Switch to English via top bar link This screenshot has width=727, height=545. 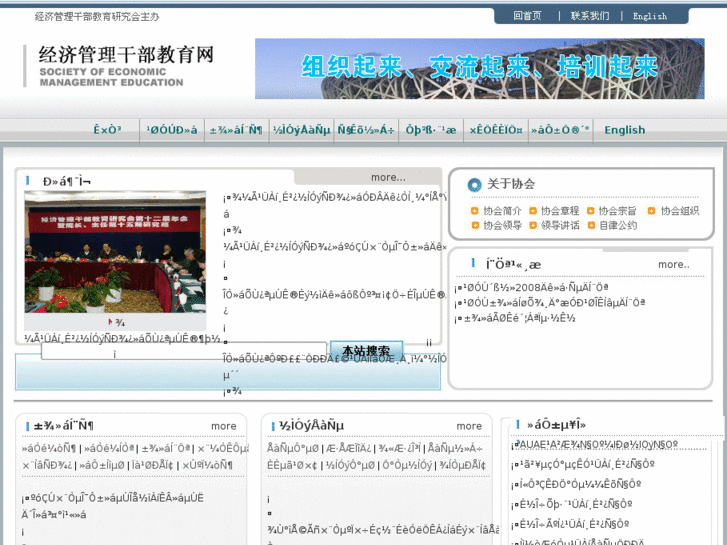(x=650, y=16)
